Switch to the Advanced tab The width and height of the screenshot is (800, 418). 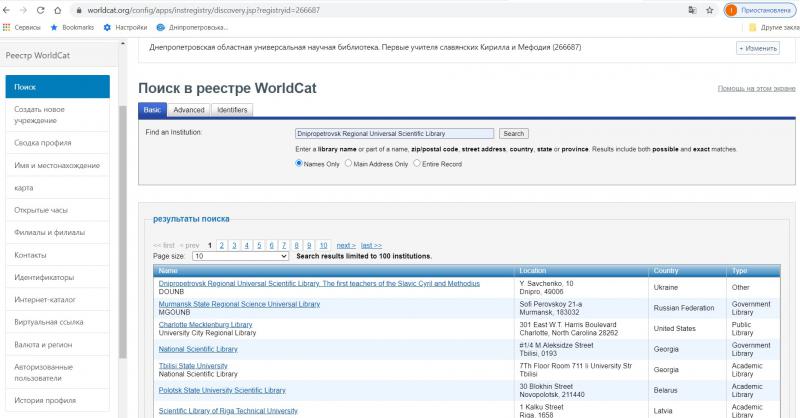coord(189,110)
